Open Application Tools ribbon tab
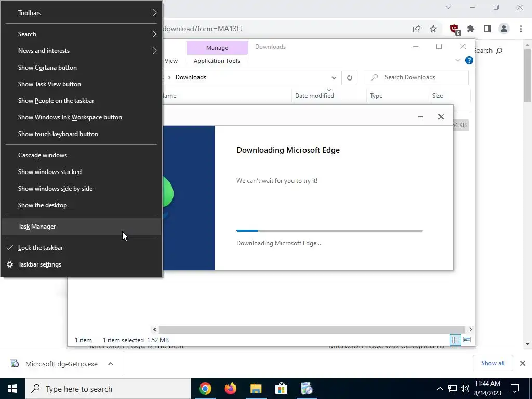532x399 pixels. (x=217, y=61)
